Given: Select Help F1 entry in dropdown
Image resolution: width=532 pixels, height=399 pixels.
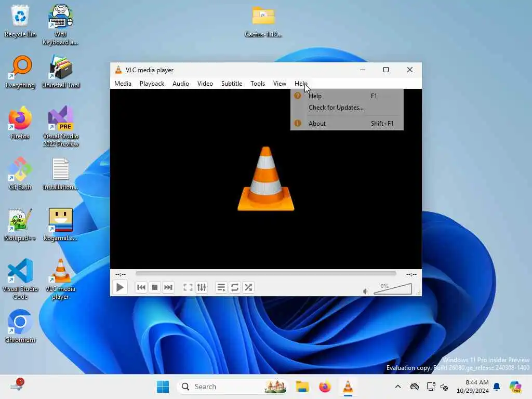Looking at the screenshot, I should (347, 96).
